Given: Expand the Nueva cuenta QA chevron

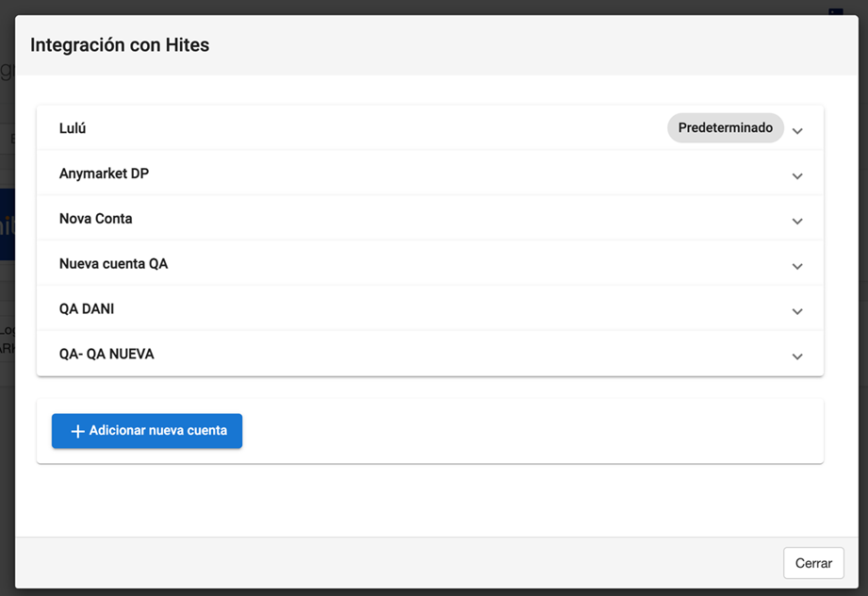Looking at the screenshot, I should pyautogui.click(x=797, y=267).
